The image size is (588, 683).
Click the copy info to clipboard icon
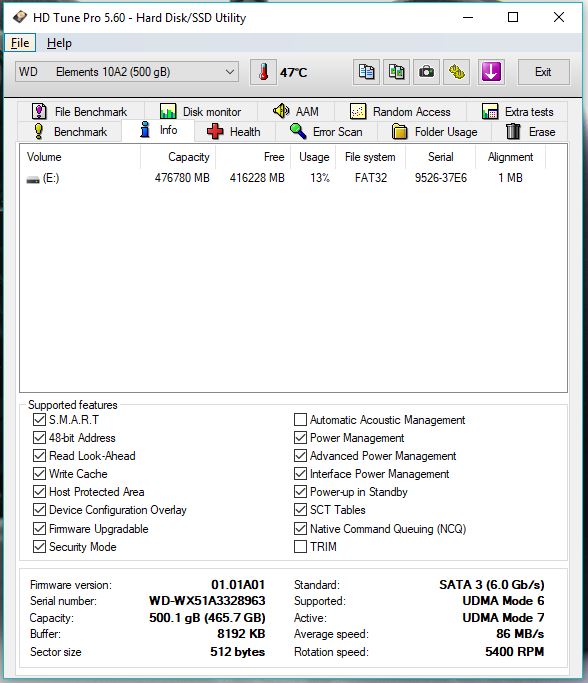[x=366, y=72]
